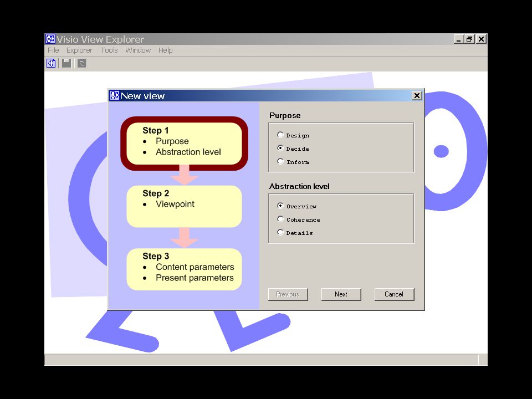Click the Step 1 heading text
This screenshot has height=399, width=532.
point(155,130)
